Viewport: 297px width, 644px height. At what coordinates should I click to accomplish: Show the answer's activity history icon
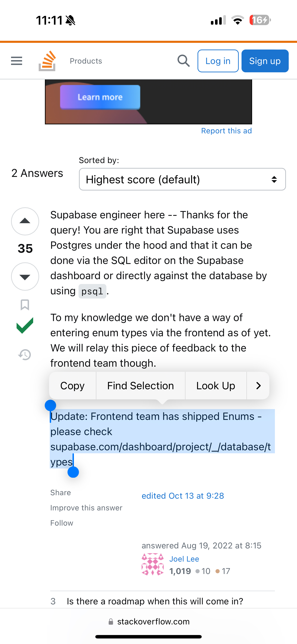[x=25, y=354]
